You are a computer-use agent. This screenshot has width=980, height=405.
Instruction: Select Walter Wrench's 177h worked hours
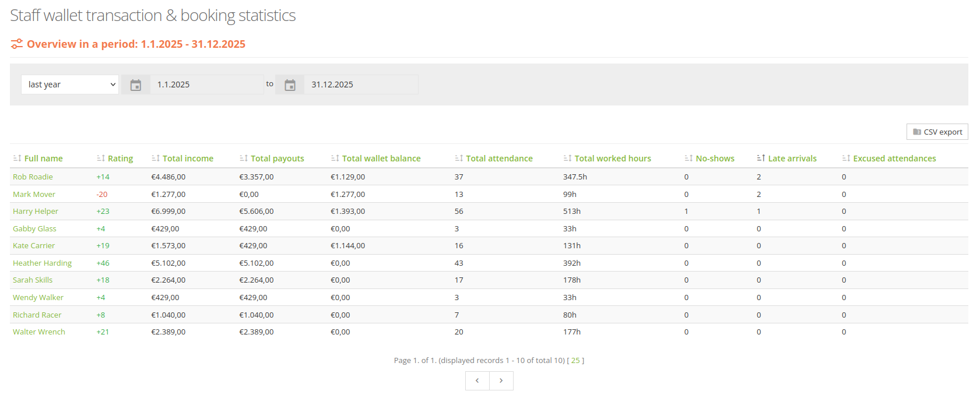(572, 332)
